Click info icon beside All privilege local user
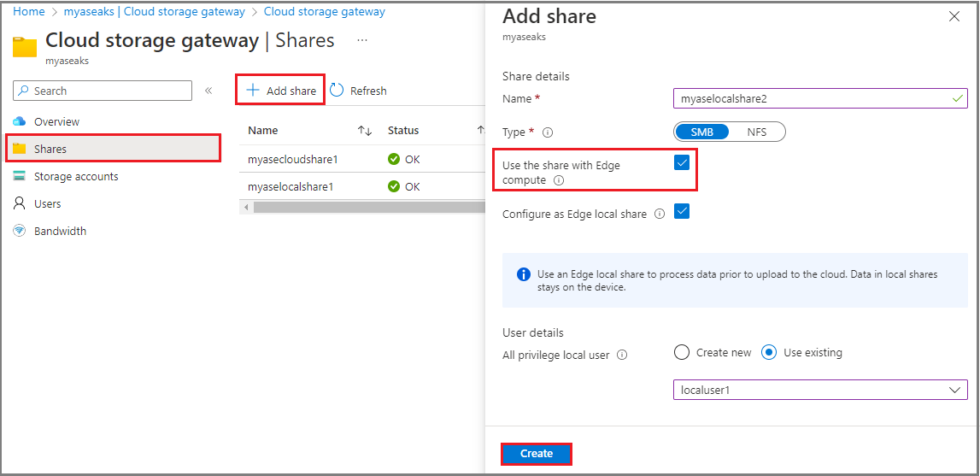Viewport: 980px width, 476px height. coord(622,355)
